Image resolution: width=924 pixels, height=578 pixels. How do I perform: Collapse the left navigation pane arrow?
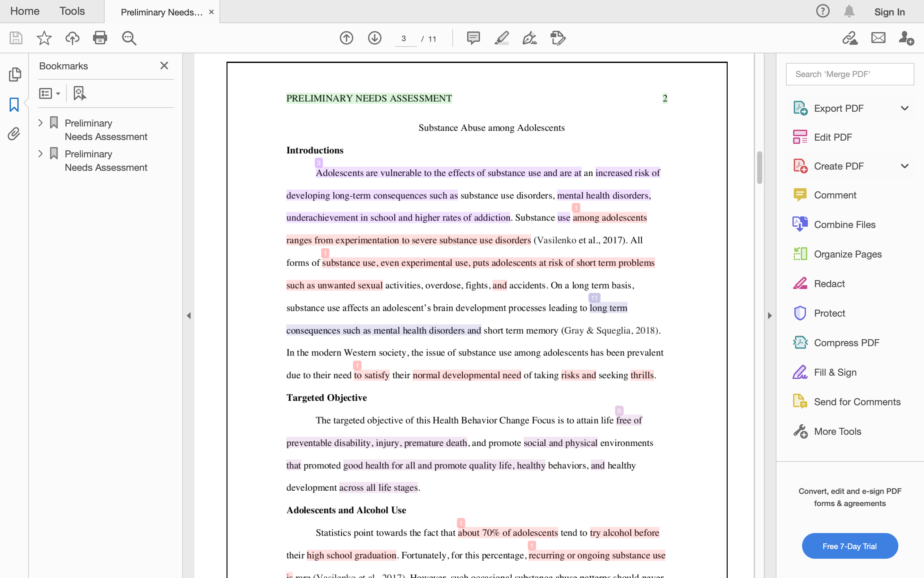(189, 315)
